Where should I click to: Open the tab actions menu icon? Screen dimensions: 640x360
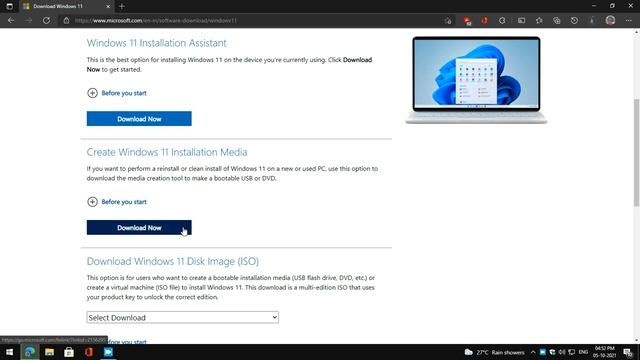coord(9,6)
